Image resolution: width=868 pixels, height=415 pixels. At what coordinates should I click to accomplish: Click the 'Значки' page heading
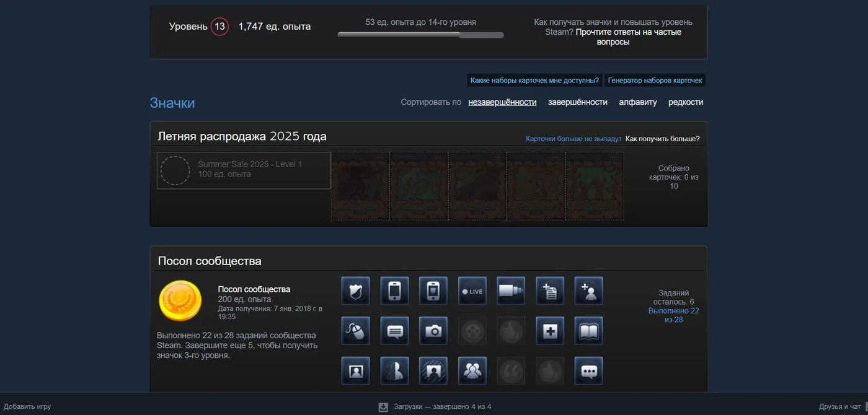coord(172,103)
